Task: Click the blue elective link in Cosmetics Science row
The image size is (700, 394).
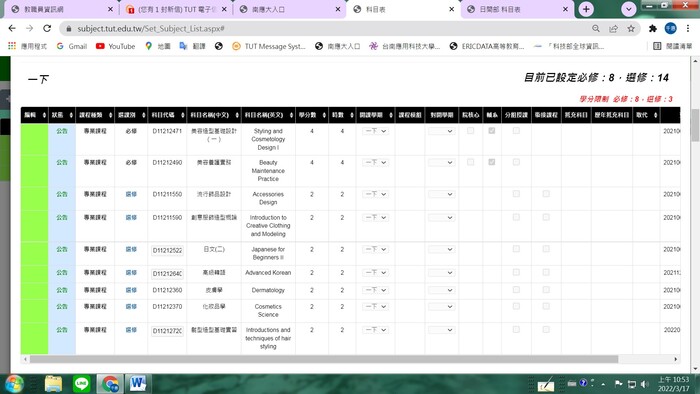Action: click(x=131, y=307)
